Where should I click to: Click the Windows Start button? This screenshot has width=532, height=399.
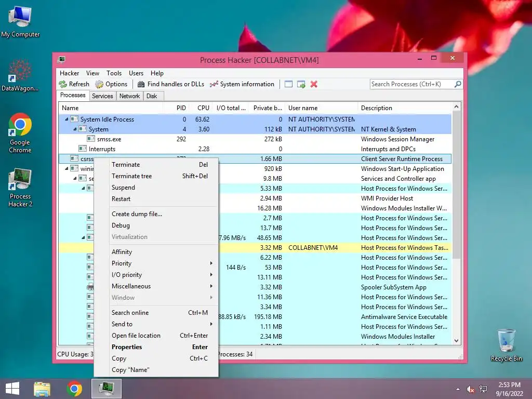(x=12, y=389)
